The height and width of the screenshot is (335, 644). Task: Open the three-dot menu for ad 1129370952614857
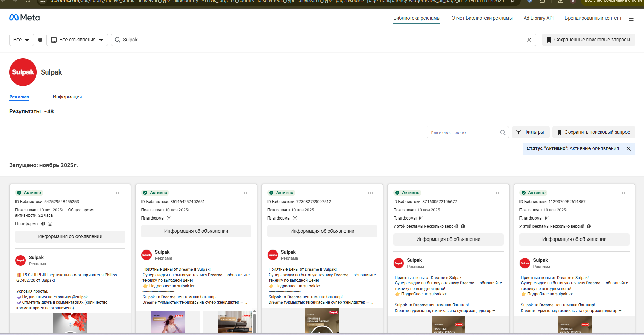623,193
